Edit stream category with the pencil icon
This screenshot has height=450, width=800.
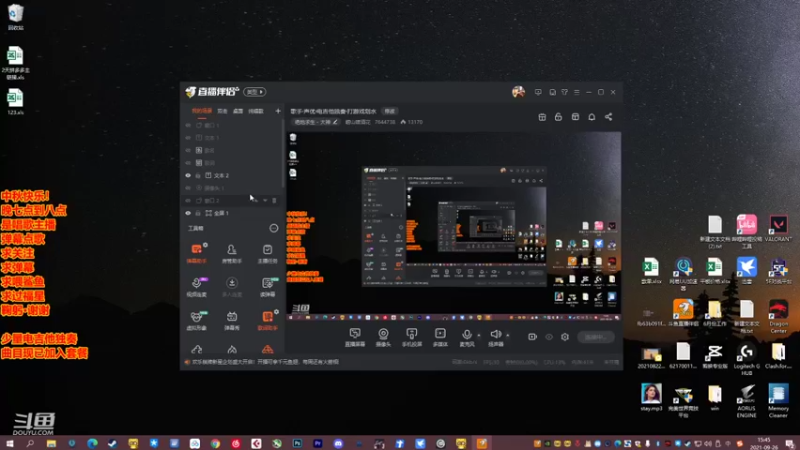(335, 122)
